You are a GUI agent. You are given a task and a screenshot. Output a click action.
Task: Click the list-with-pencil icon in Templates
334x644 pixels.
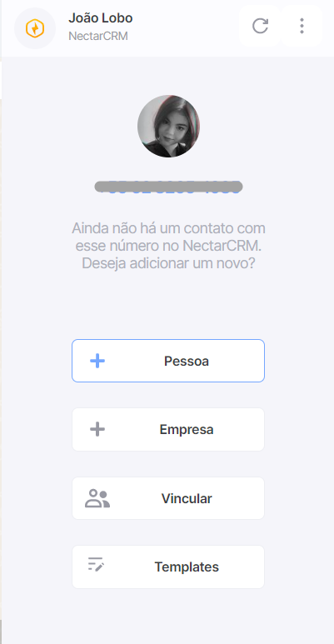coord(96,564)
